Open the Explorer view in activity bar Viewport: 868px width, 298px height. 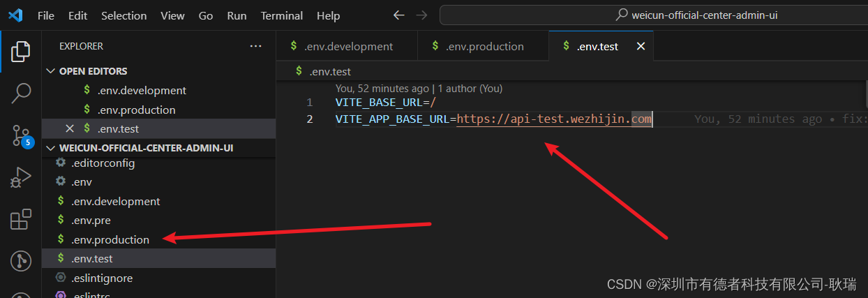click(21, 51)
